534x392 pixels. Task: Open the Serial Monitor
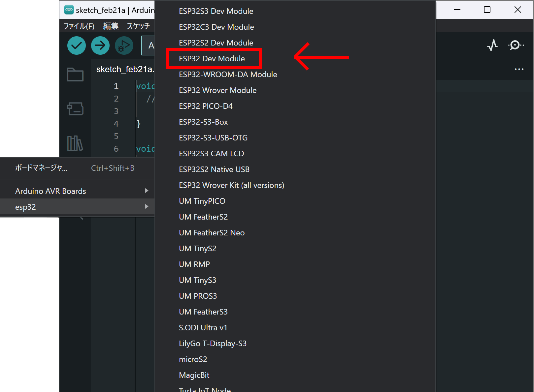click(515, 45)
